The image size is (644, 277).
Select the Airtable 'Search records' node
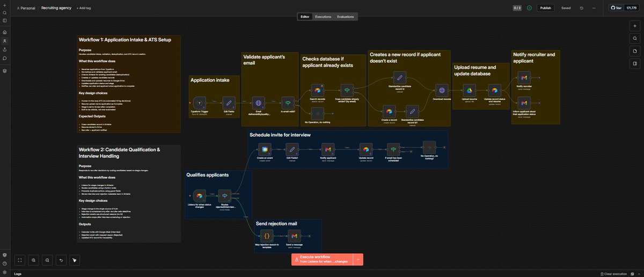(x=317, y=91)
